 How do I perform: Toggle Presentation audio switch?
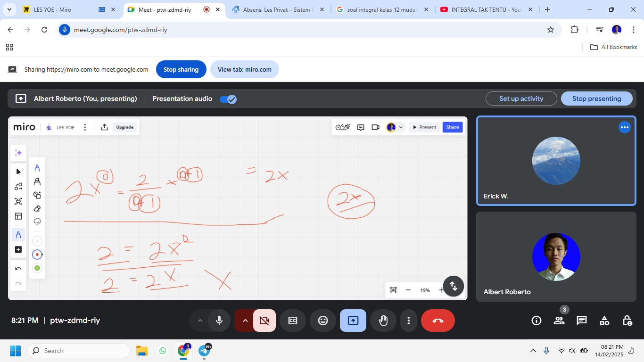tap(228, 99)
